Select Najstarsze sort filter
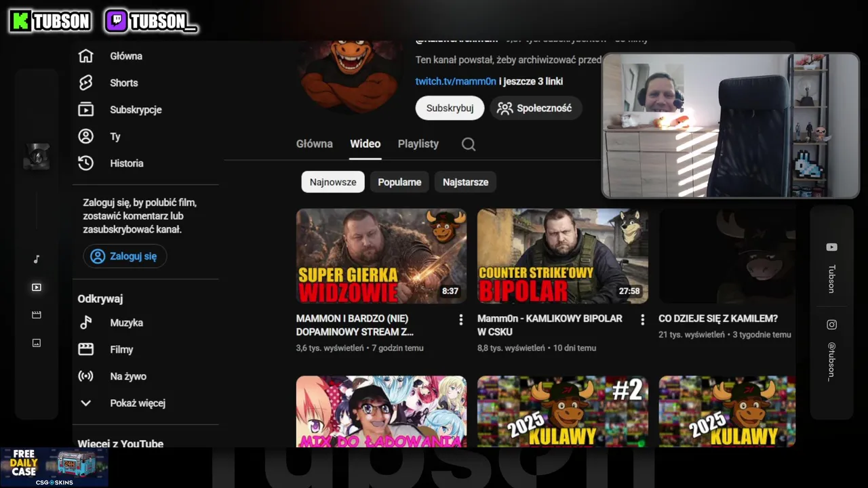This screenshot has width=868, height=488. coord(465,182)
